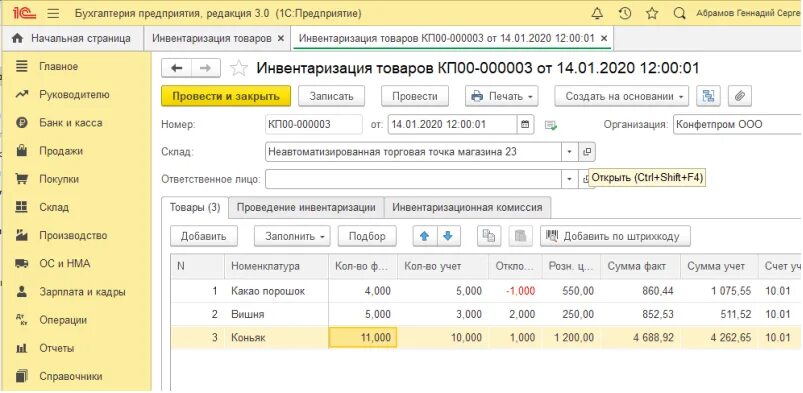The image size is (803, 393).
Task: Click the search magnifier icon
Action: (680, 14)
